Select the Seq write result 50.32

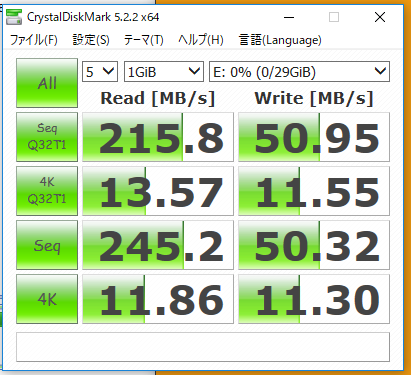[x=314, y=245]
